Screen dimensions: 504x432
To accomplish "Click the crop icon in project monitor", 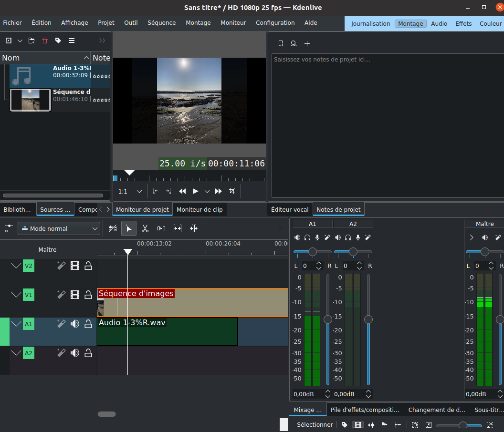I will [x=232, y=191].
